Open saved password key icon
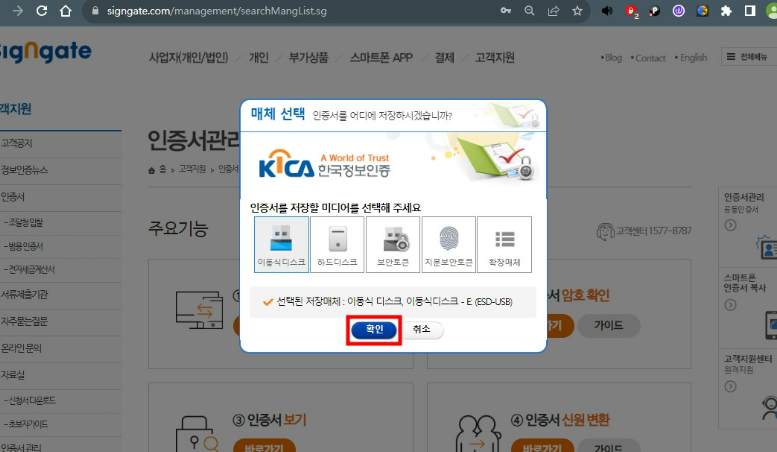The image size is (777, 452). tap(505, 10)
